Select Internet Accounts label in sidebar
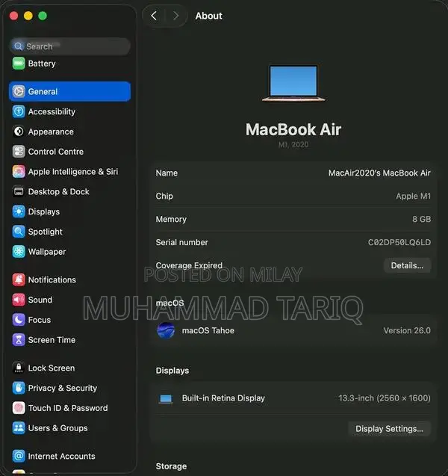The image size is (448, 476). click(61, 456)
